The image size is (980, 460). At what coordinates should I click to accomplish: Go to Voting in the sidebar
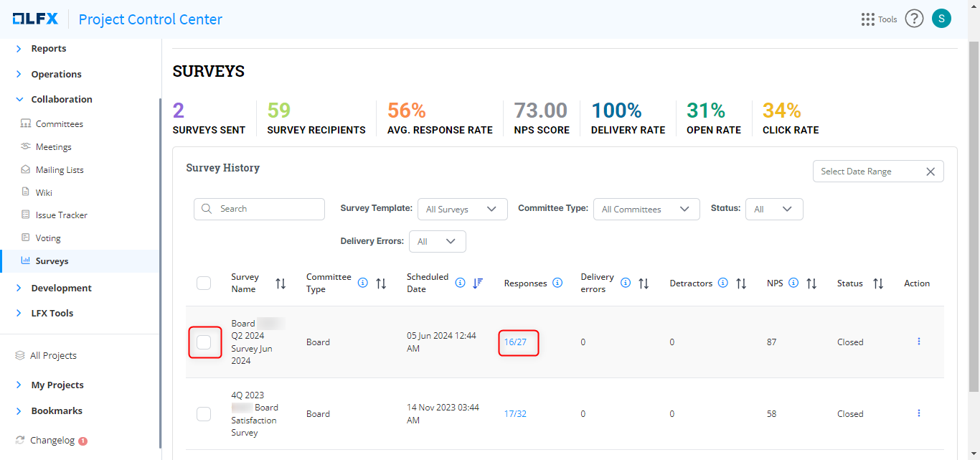tap(48, 238)
